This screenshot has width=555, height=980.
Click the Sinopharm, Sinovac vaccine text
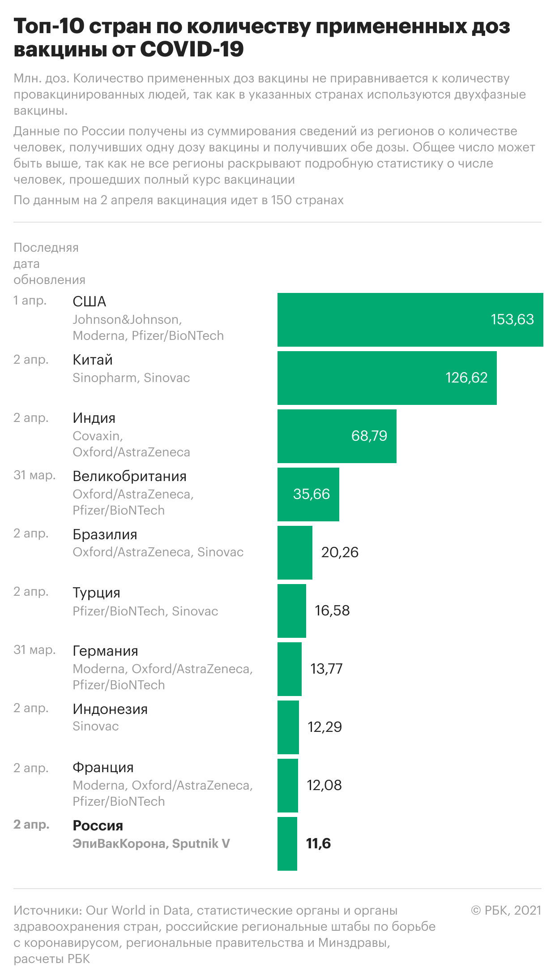coord(131,378)
